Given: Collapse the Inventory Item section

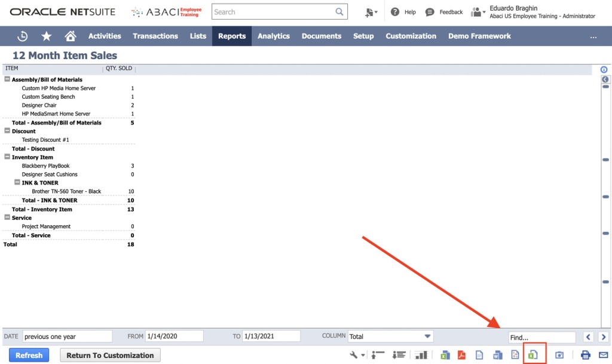Looking at the screenshot, I should click(7, 157).
